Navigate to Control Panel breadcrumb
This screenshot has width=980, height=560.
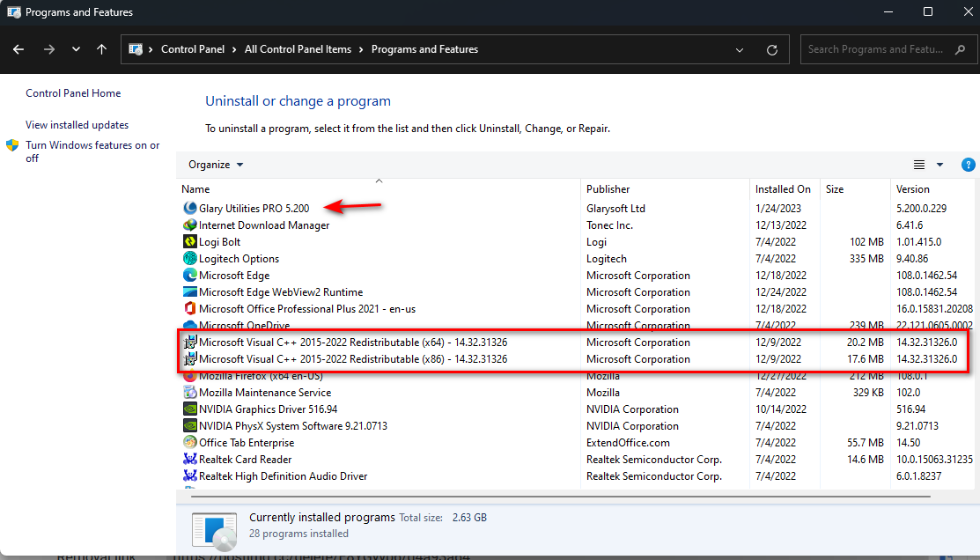coord(193,49)
